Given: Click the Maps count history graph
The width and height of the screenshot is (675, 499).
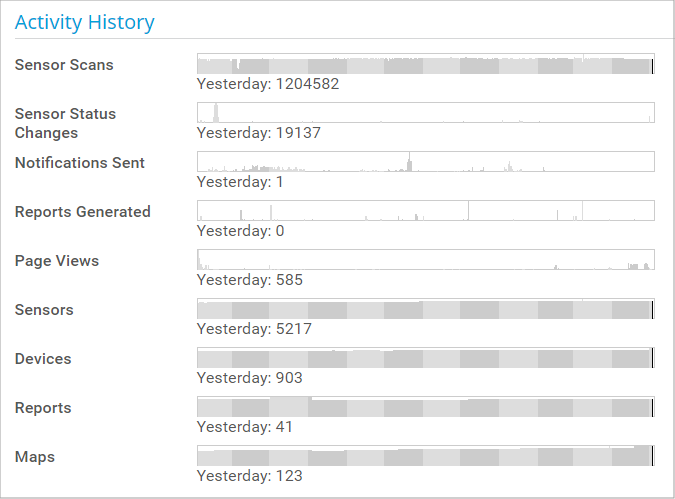Looking at the screenshot, I should coord(425,455).
